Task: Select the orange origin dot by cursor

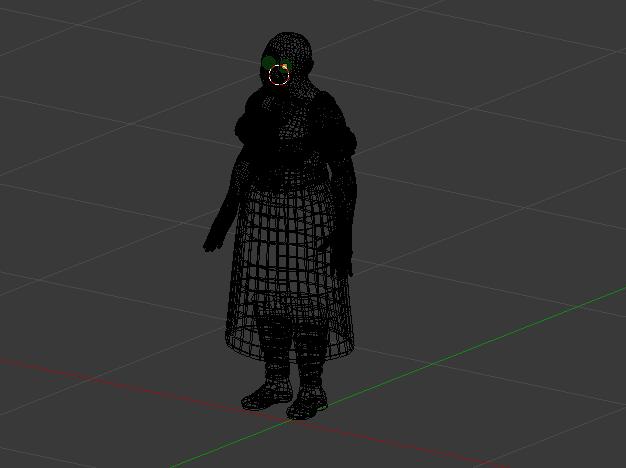Action: point(284,67)
